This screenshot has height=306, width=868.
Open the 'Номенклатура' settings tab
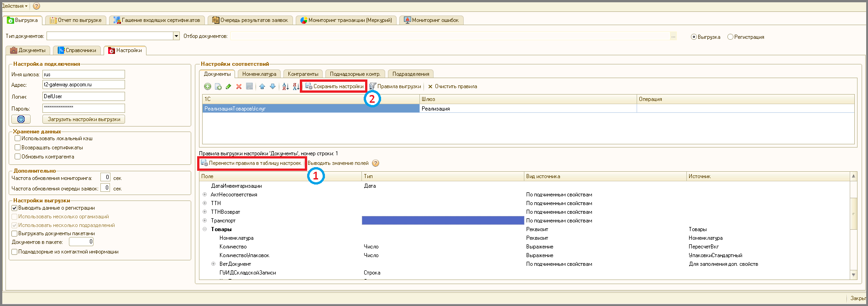click(x=259, y=74)
